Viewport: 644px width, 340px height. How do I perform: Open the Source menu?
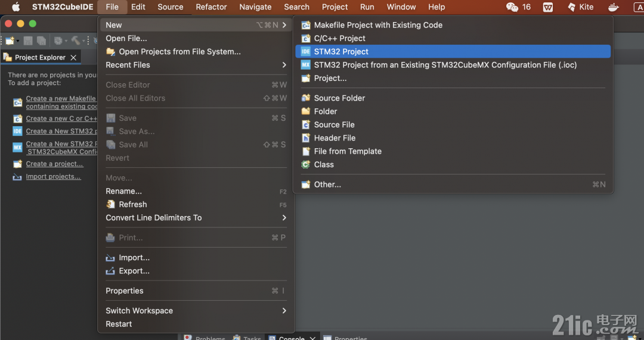click(171, 7)
